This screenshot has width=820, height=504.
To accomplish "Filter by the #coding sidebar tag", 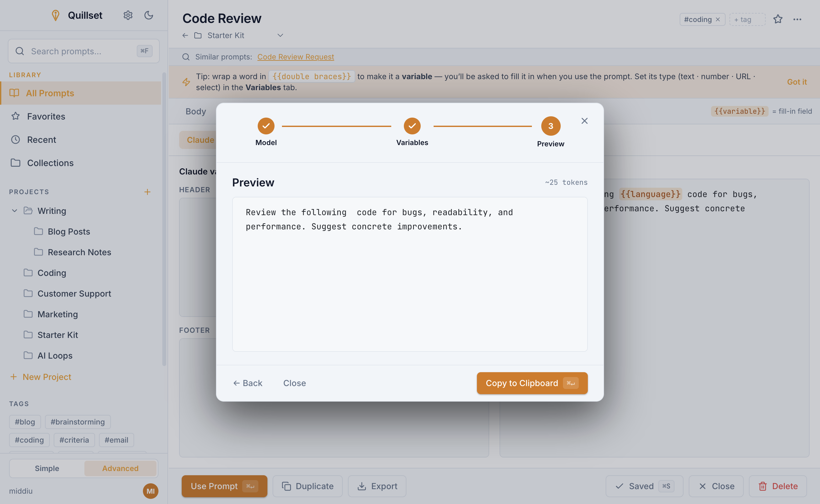I will click(29, 440).
